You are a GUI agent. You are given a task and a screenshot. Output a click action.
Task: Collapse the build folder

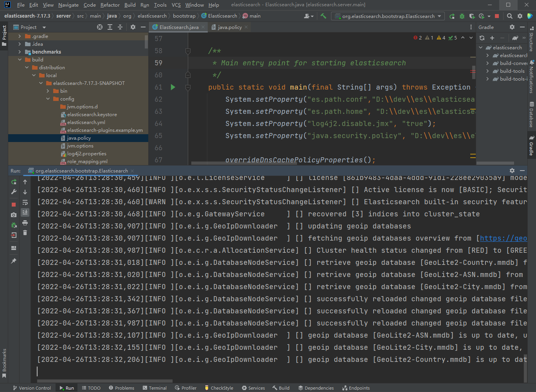(20, 60)
